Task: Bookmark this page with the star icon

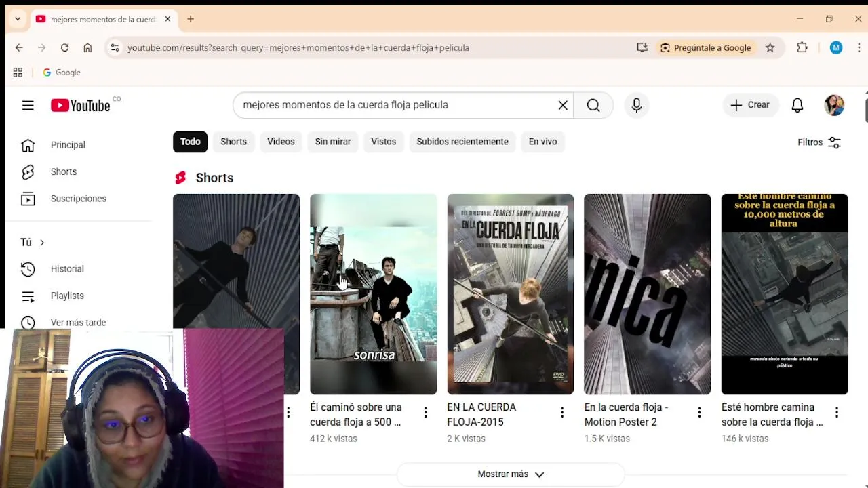Action: [770, 47]
